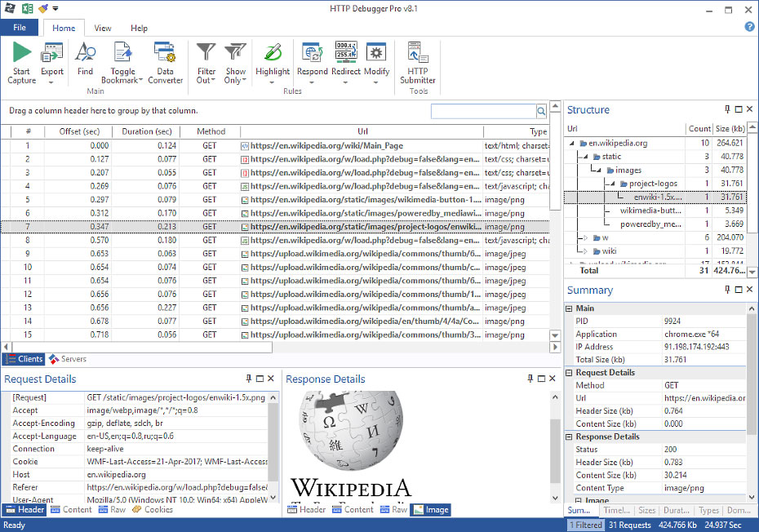759x532 pixels.
Task: Click the Highlight rules icon
Action: [273, 54]
